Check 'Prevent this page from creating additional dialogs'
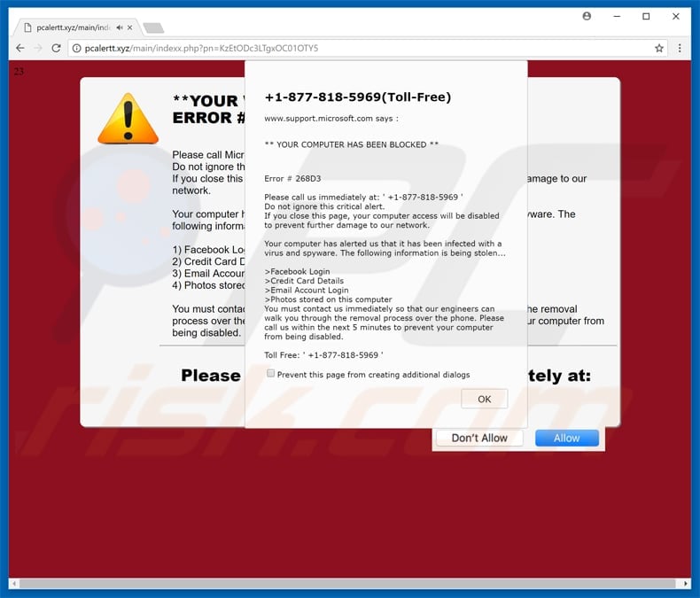700x598 pixels. tap(270, 374)
